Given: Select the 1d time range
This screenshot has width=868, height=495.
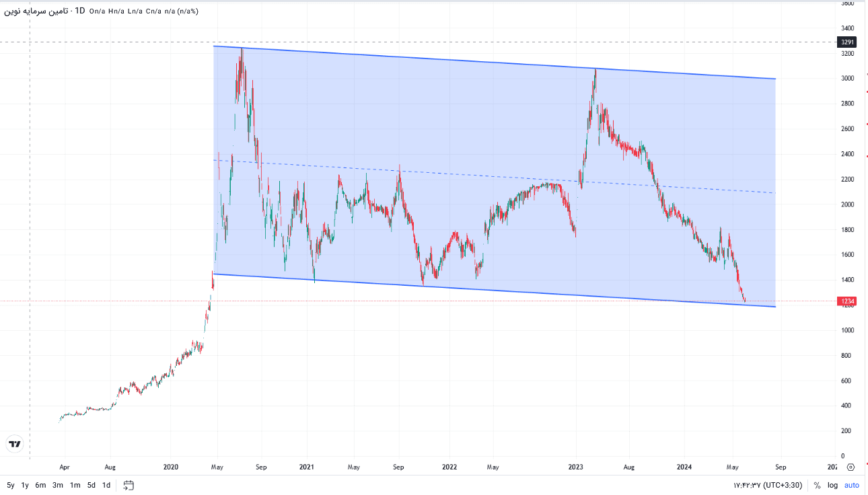Looking at the screenshot, I should (x=106, y=485).
